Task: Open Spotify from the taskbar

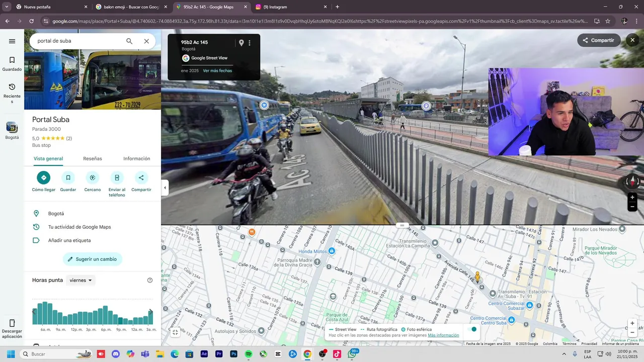Action: coord(249,354)
